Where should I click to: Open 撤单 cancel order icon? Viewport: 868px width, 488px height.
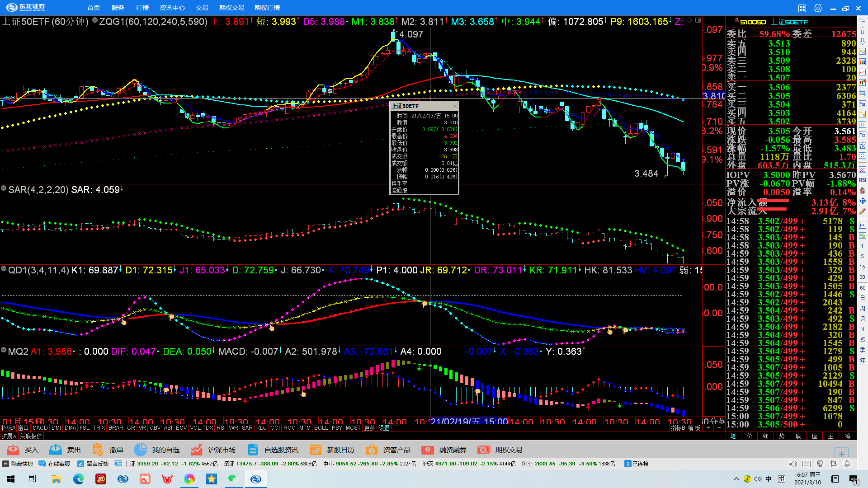pos(98,450)
